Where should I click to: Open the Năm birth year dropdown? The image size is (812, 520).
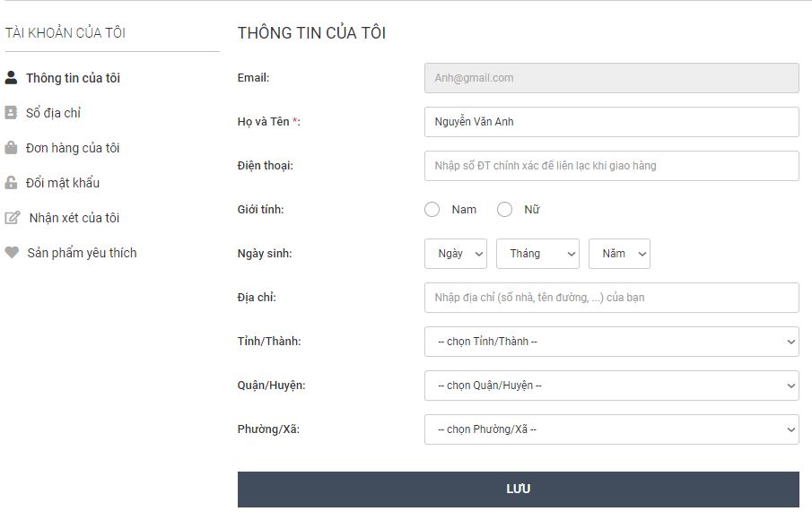point(619,254)
